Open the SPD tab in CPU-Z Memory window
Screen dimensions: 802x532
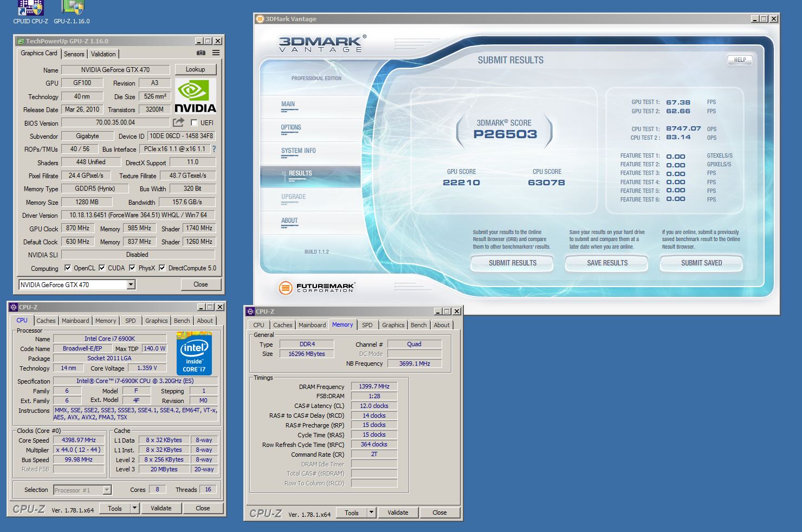[x=367, y=325]
